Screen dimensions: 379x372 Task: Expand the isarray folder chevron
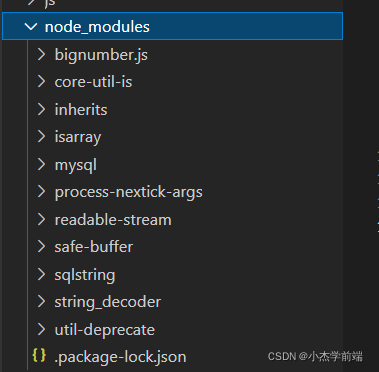pos(41,137)
